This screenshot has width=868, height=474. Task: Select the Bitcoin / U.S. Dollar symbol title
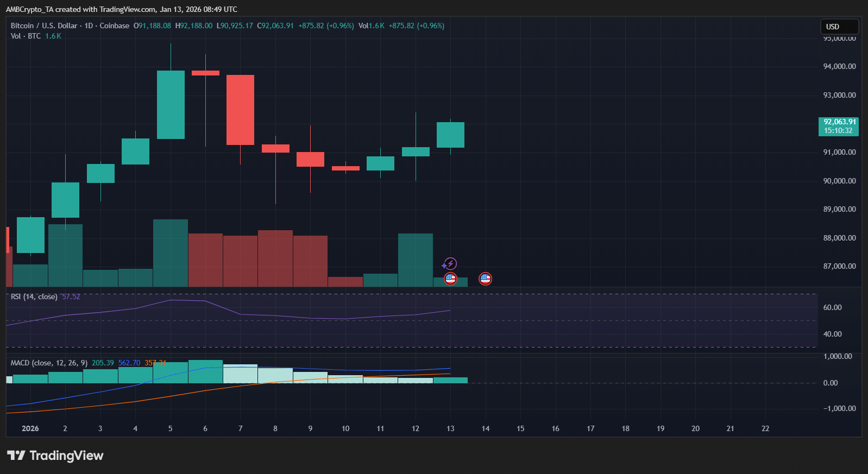[70, 26]
